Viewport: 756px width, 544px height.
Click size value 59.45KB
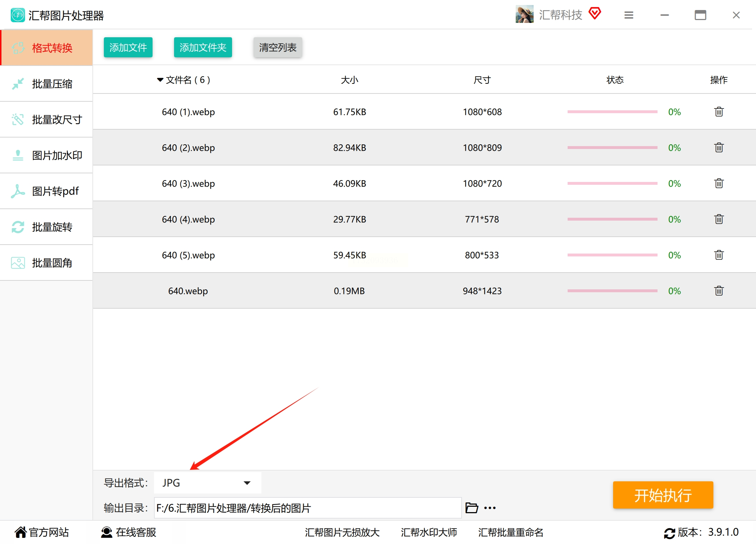coord(350,255)
